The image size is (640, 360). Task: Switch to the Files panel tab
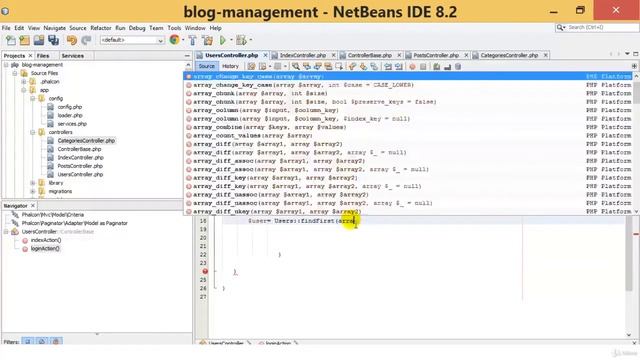(43, 56)
